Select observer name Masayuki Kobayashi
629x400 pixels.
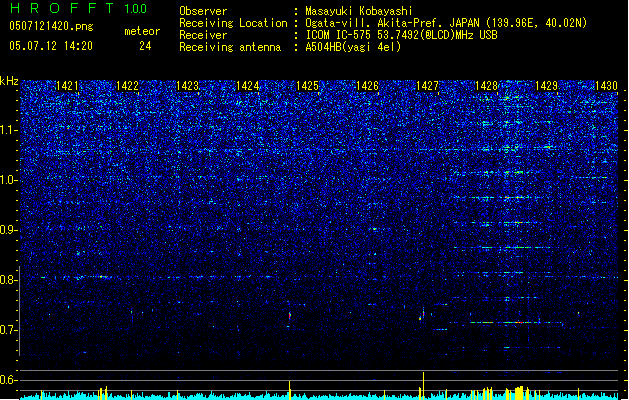point(359,11)
